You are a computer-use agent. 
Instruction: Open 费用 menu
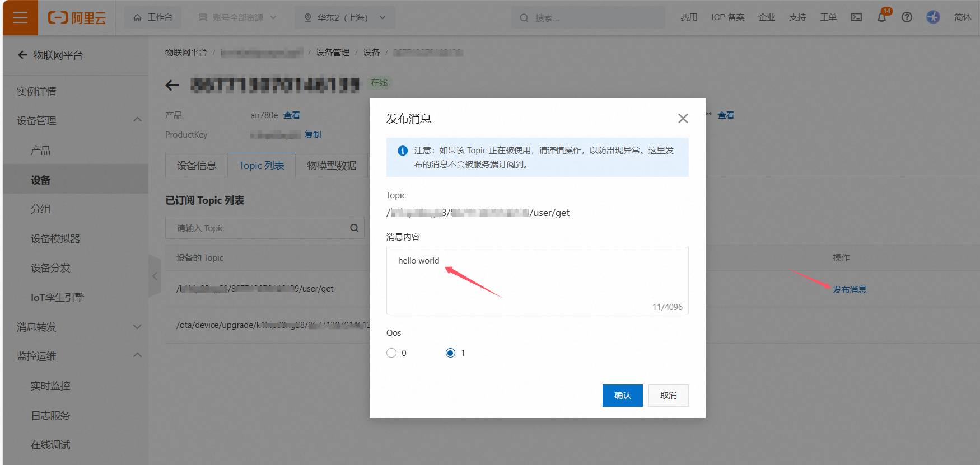[689, 17]
